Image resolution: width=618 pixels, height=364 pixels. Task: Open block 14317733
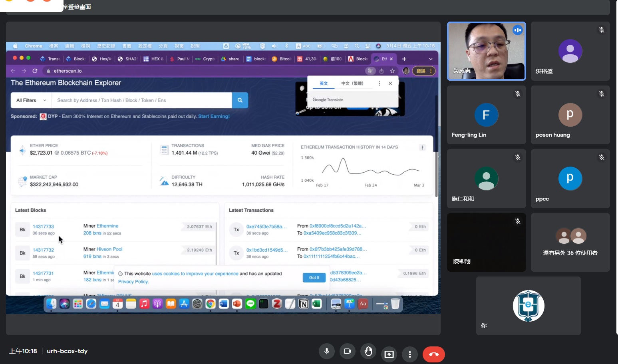43,227
